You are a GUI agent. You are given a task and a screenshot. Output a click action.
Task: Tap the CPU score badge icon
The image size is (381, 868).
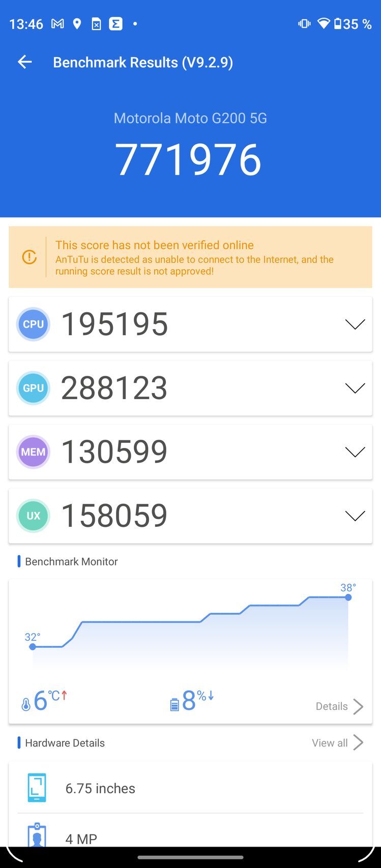click(33, 324)
